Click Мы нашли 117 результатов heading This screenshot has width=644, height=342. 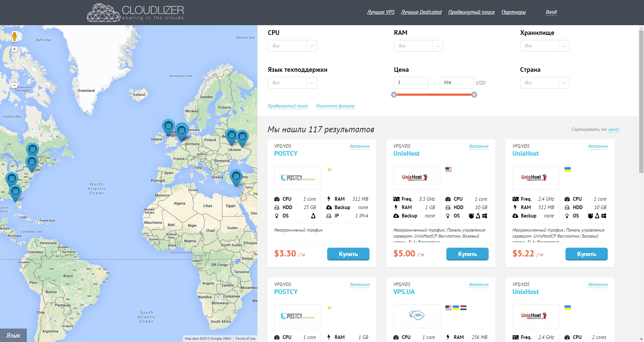[321, 130]
